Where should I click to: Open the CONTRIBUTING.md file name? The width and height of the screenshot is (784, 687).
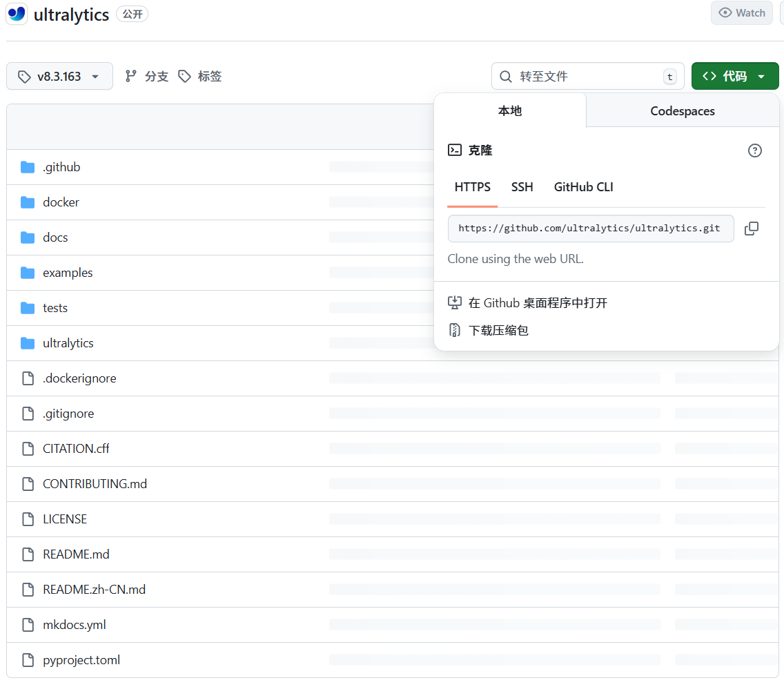pyautogui.click(x=95, y=484)
